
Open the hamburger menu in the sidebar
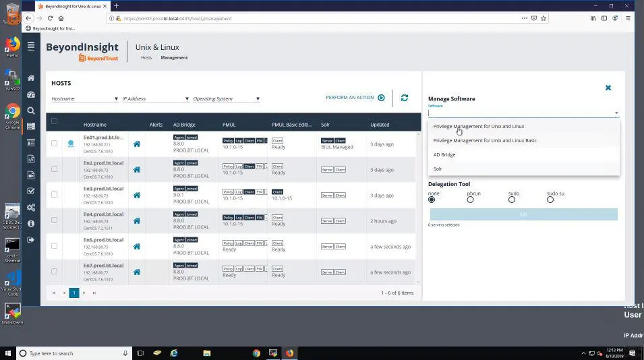click(31, 46)
